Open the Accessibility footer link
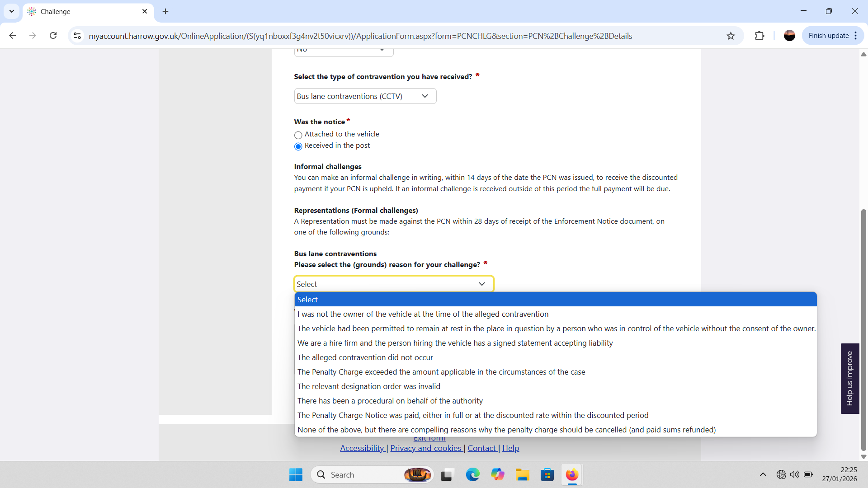The width and height of the screenshot is (868, 488). (362, 448)
